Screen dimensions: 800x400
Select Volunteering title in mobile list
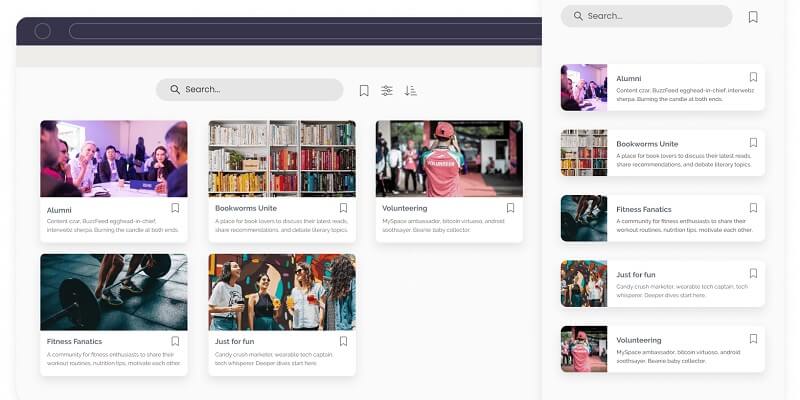pyautogui.click(x=639, y=340)
